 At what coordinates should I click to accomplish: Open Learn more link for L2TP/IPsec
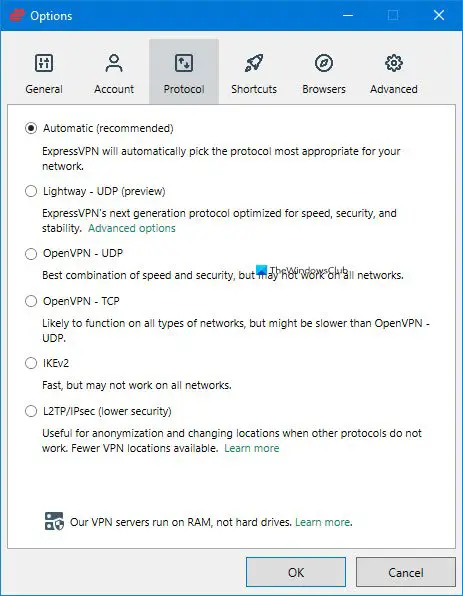[x=252, y=448]
